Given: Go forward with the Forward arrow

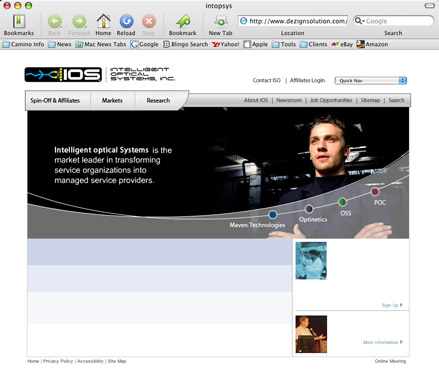Looking at the screenshot, I should (79, 21).
